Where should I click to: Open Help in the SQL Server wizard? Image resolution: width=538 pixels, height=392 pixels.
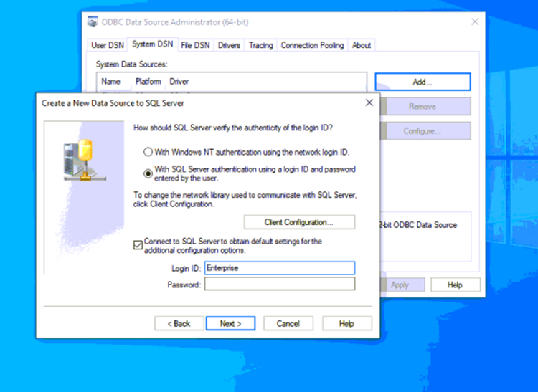[x=347, y=323]
